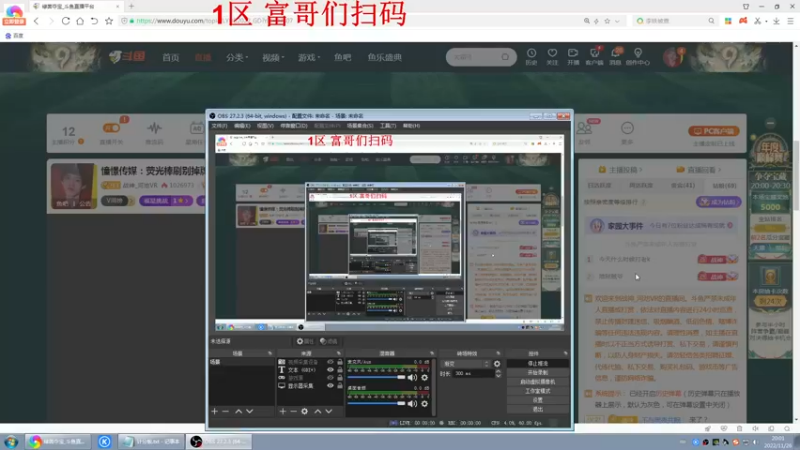The image size is (800, 450).
Task: Expand the 分类 dropdown in Douyu header
Action: pyautogui.click(x=237, y=58)
